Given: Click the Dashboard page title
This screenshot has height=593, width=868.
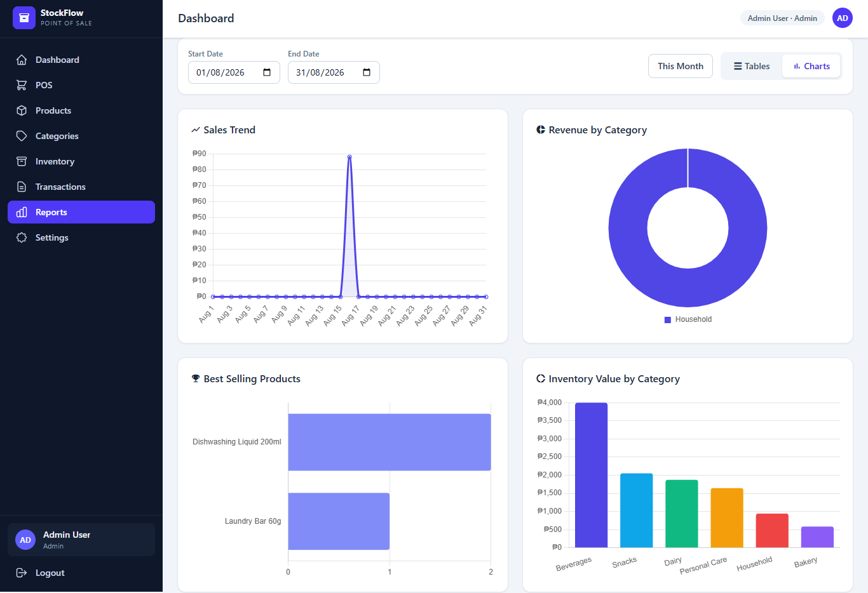Looking at the screenshot, I should pyautogui.click(x=206, y=18).
